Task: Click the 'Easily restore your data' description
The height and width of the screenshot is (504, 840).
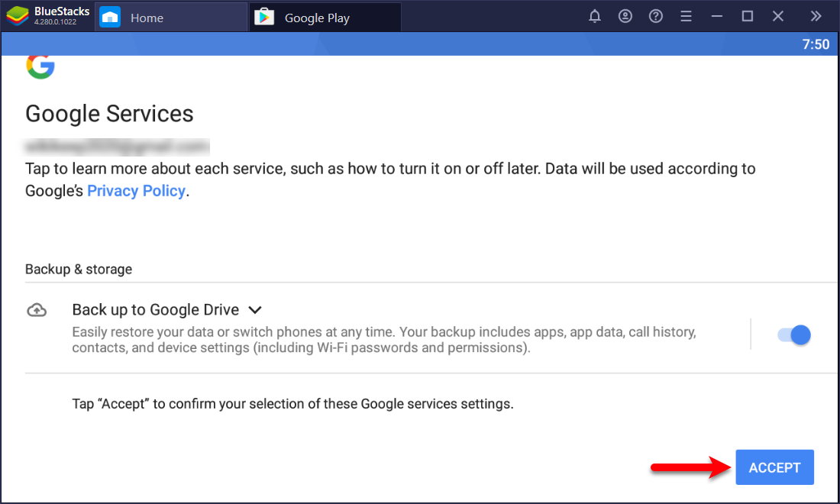Action: point(384,340)
